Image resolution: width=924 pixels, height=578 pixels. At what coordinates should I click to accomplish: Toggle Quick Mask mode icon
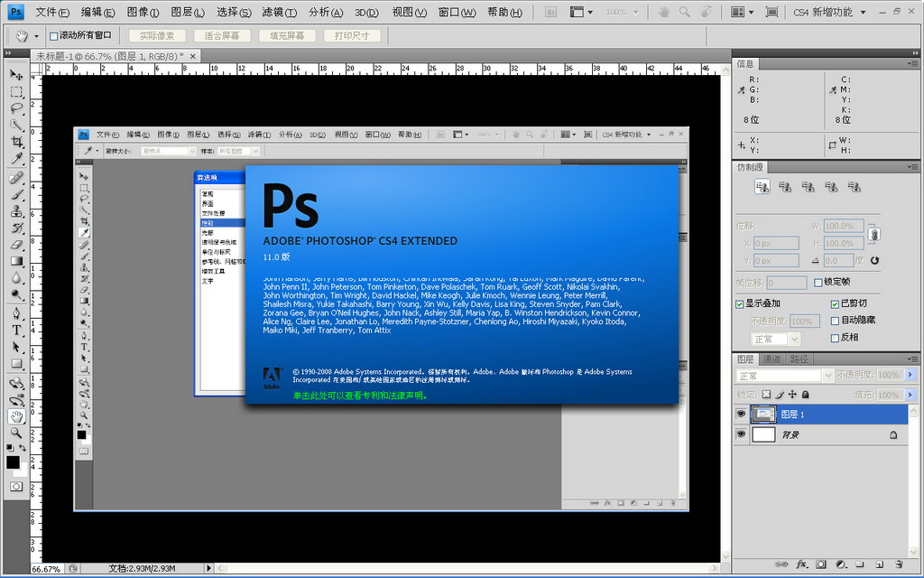(16, 487)
